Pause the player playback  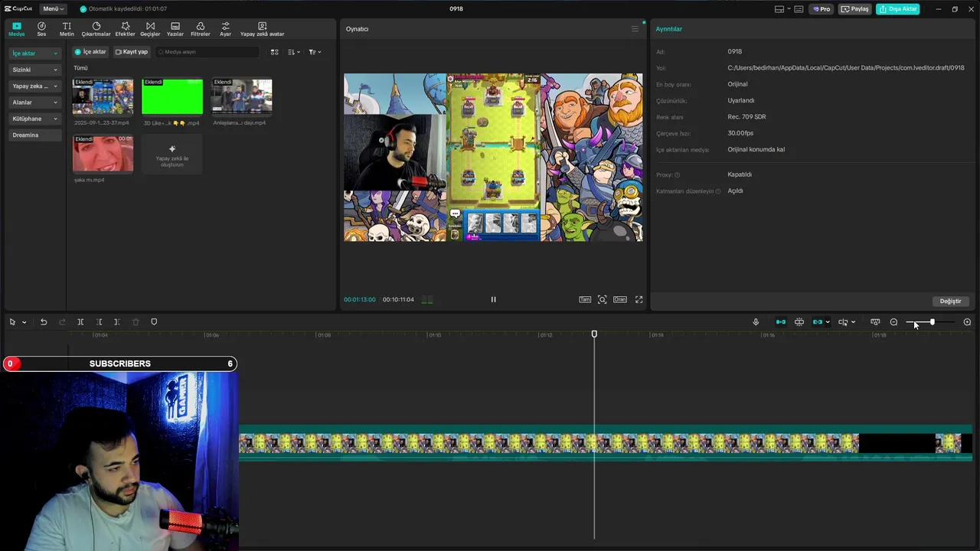pyautogui.click(x=493, y=299)
